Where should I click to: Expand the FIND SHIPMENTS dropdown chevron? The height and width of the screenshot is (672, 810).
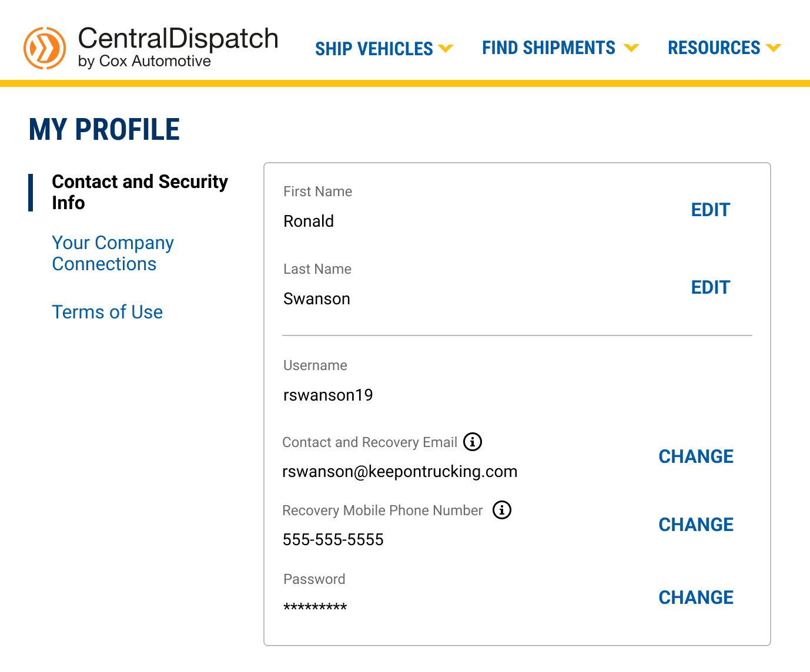632,47
